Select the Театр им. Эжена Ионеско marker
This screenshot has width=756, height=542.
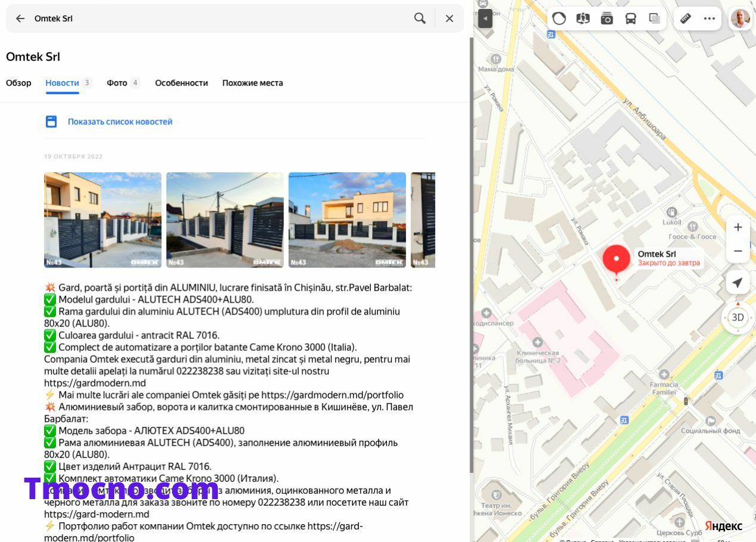pos(496,494)
